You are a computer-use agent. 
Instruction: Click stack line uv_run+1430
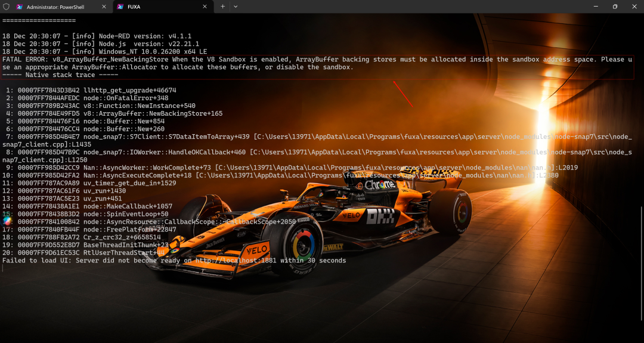[64, 191]
